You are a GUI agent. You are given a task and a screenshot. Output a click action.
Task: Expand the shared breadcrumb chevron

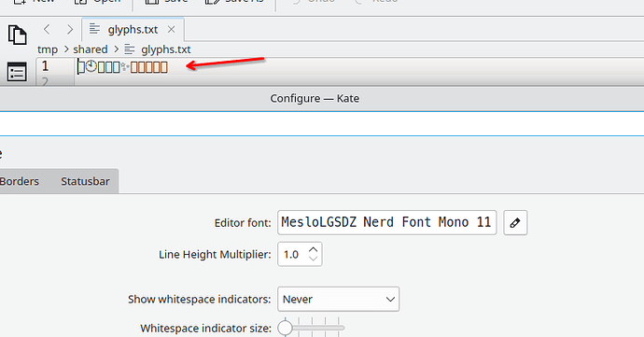[x=117, y=49]
